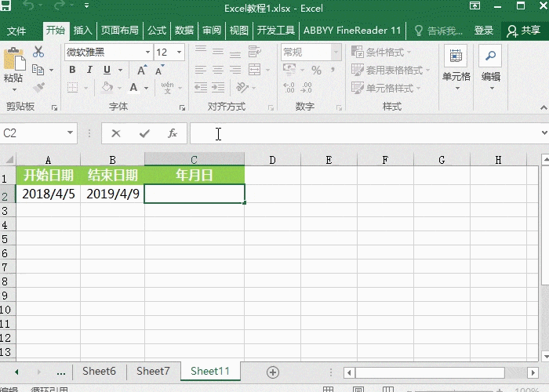The image size is (549, 392).
Task: Apply the font color A
Action: click(x=133, y=88)
